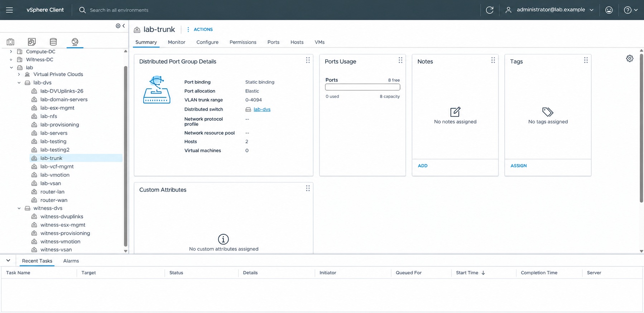Viewport: 644px width, 313px height.
Task: Click the Ports usage progress bar
Action: 362,87
